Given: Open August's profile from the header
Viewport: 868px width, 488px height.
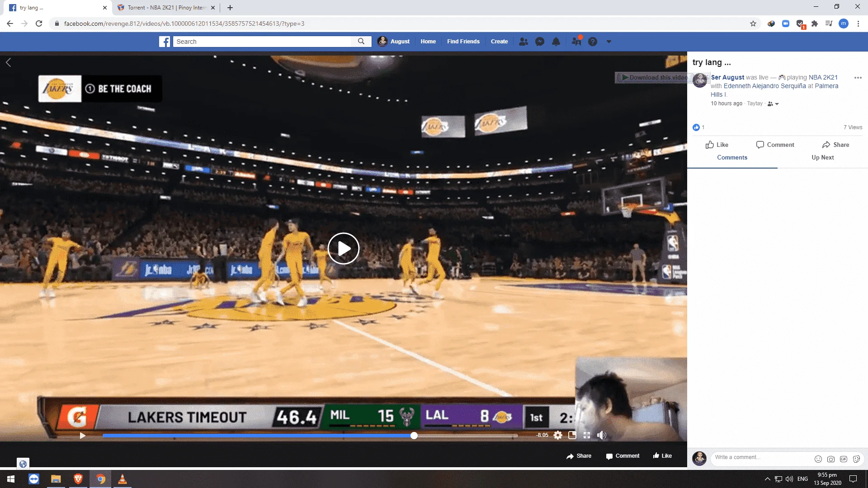Looking at the screenshot, I should [394, 42].
